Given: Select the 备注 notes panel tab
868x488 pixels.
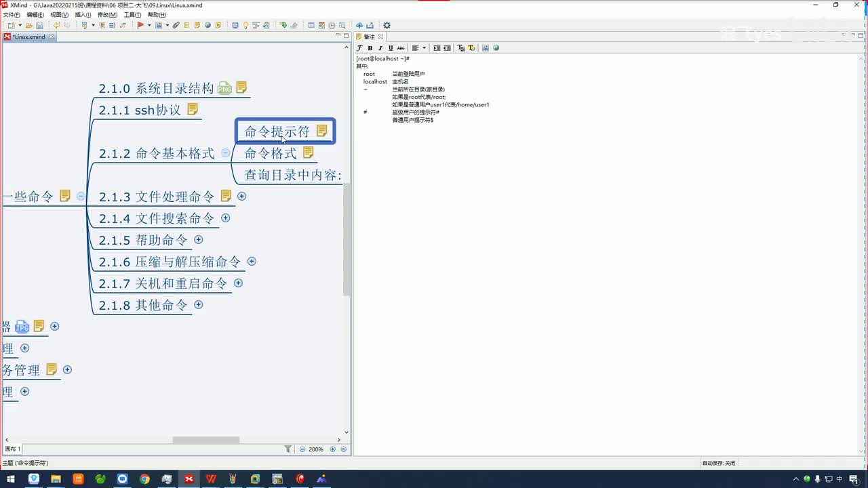Looking at the screenshot, I should [369, 37].
